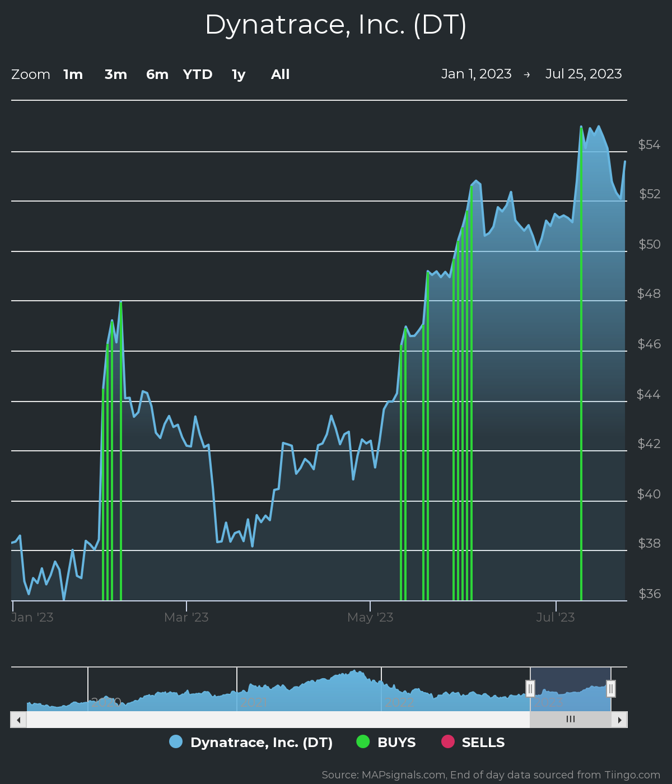672x784 pixels.
Task: Click the blue Dynatrace legend dot
Action: 176,741
